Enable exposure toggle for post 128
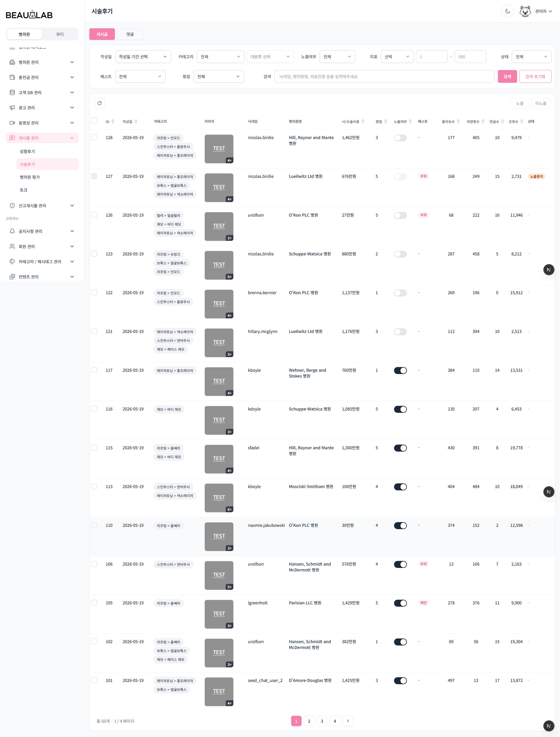Screen dimensions: 560x737 tap(400, 138)
